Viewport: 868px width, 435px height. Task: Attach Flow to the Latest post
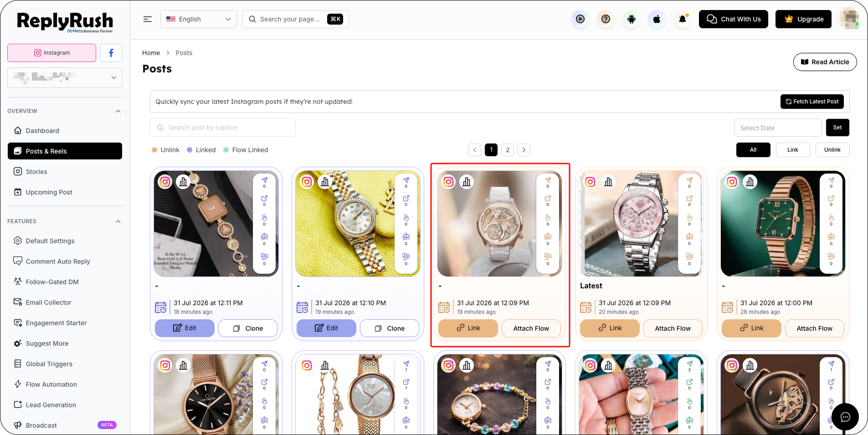pos(673,328)
